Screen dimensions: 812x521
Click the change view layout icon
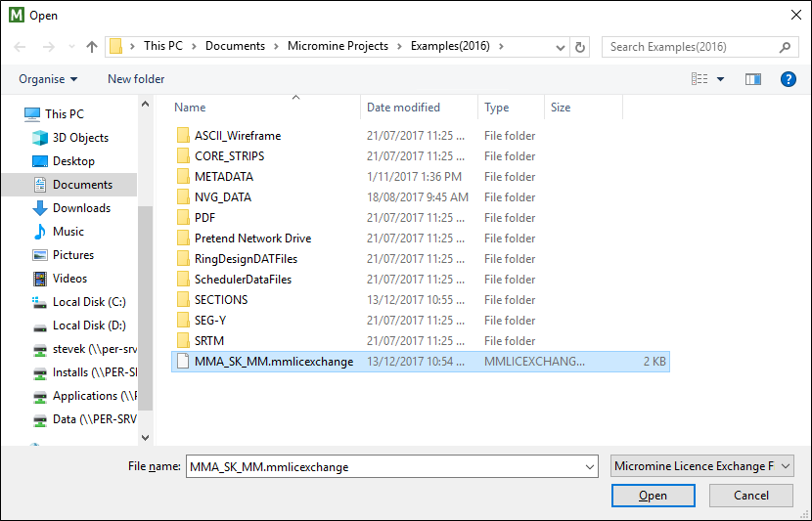699,79
